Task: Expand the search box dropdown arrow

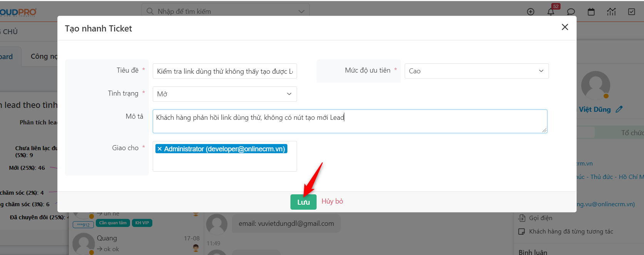Action: [x=301, y=12]
